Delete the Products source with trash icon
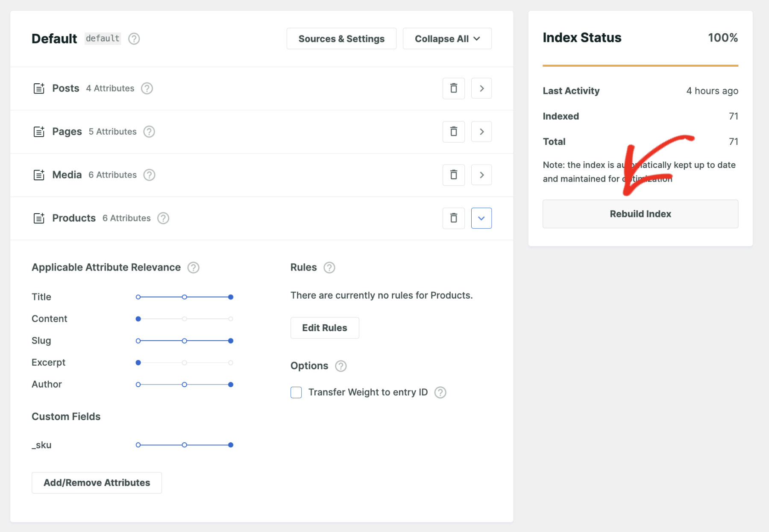Image resolution: width=769 pixels, height=532 pixels. 454,218
